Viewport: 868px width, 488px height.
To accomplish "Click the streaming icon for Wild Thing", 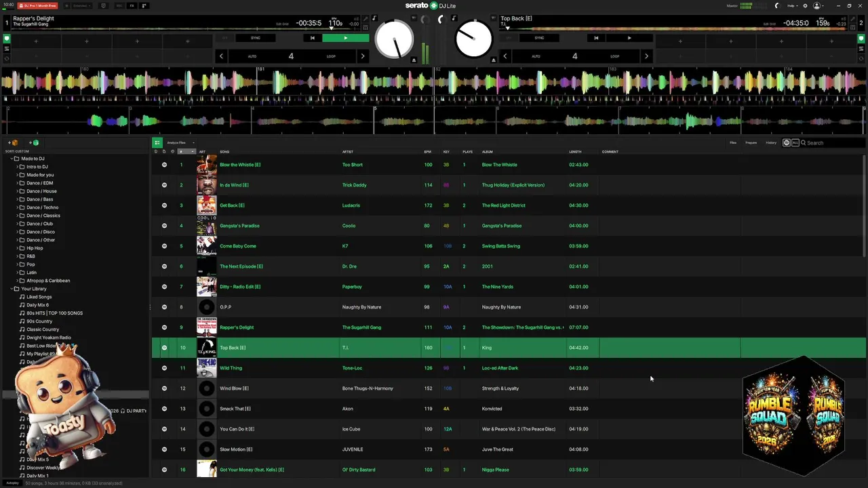I will (164, 368).
